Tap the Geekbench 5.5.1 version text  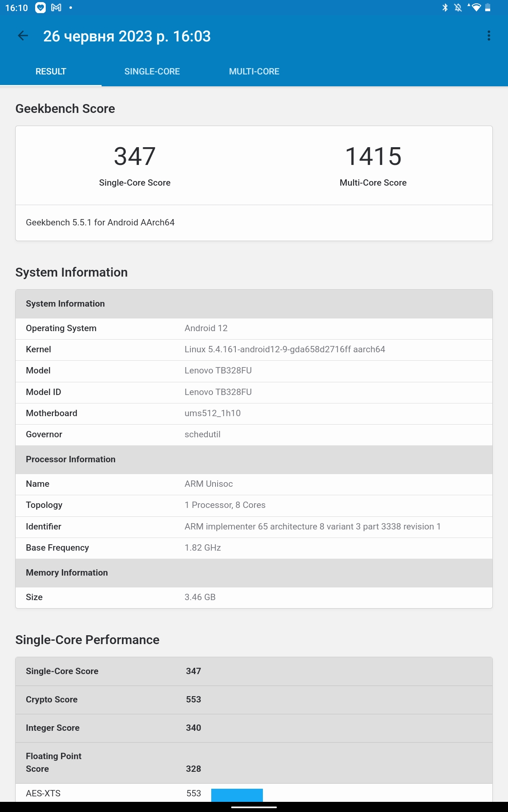(100, 223)
